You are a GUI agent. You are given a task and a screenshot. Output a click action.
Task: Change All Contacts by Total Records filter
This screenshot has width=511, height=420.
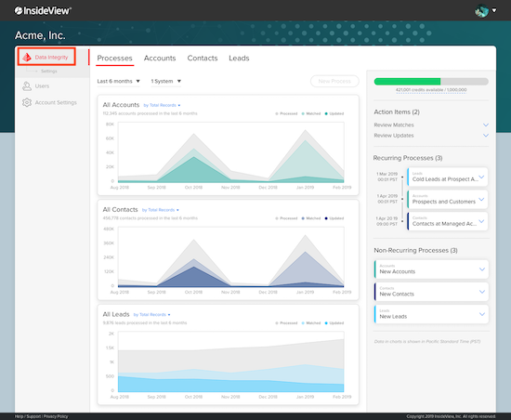click(161, 210)
